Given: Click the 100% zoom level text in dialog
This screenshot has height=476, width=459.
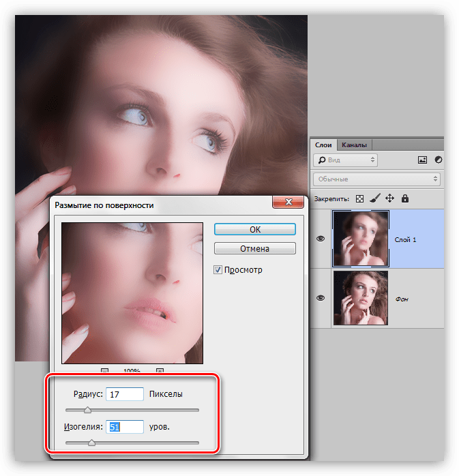Looking at the screenshot, I should click(132, 371).
